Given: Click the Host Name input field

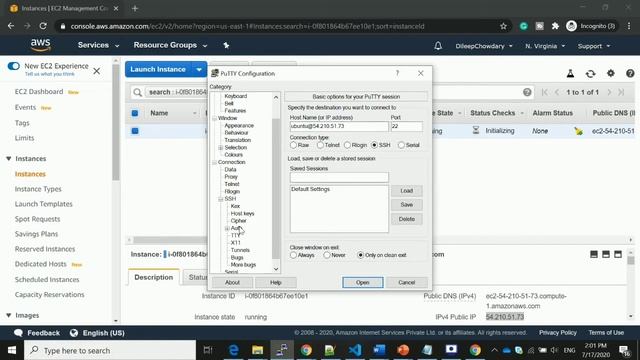Looking at the screenshot, I should [x=339, y=127].
